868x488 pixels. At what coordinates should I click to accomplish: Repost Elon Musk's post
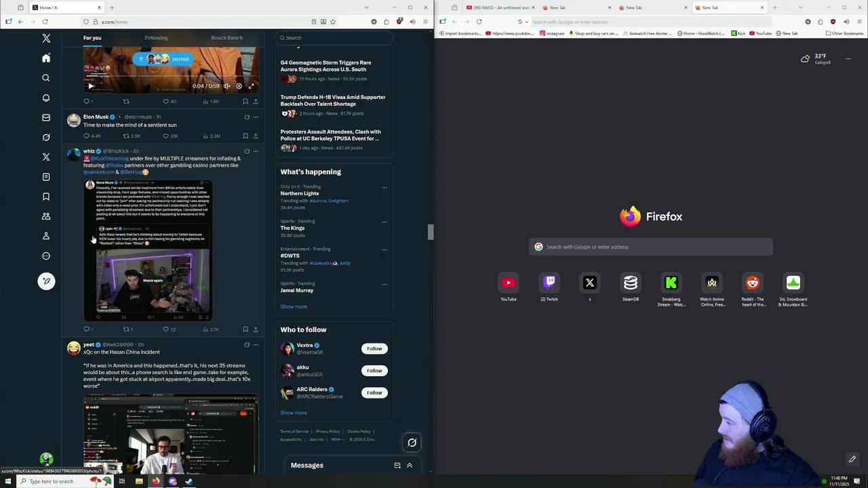131,136
